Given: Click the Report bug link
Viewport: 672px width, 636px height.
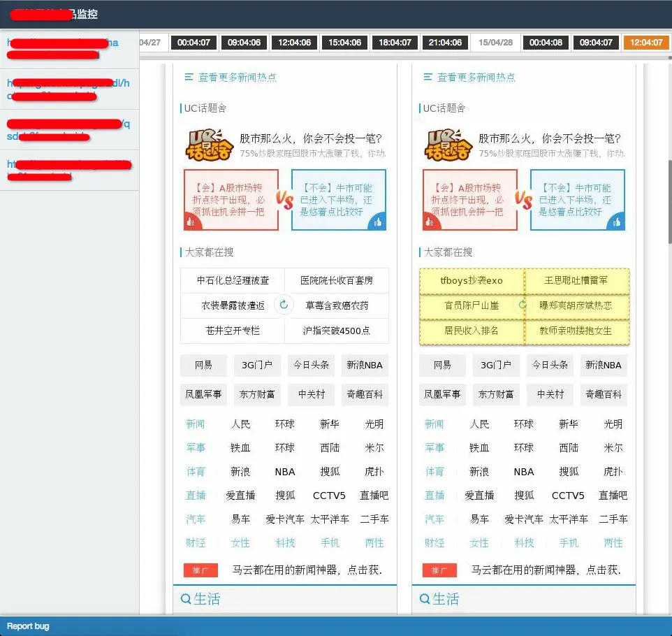Looking at the screenshot, I should pos(28,626).
